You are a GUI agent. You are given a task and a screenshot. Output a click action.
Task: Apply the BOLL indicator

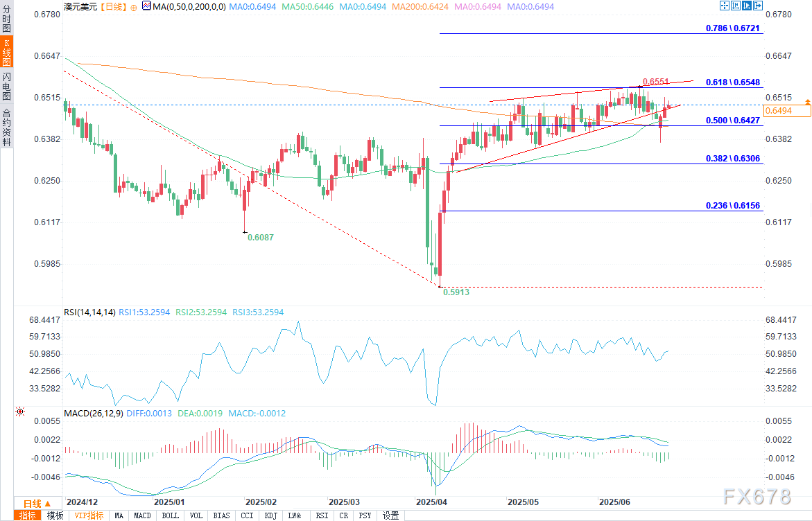(169, 515)
